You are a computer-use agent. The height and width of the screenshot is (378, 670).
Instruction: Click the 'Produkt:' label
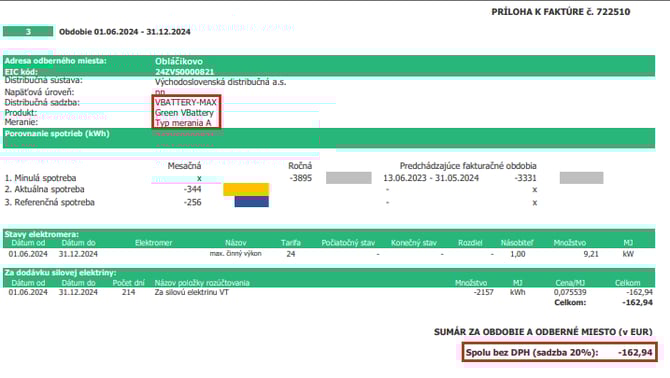(21, 113)
